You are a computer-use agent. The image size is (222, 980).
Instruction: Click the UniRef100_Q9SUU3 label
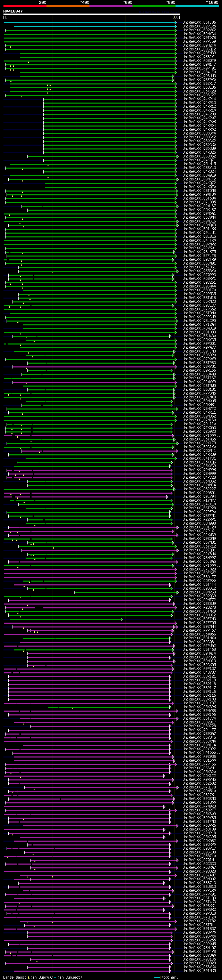pos(199,76)
